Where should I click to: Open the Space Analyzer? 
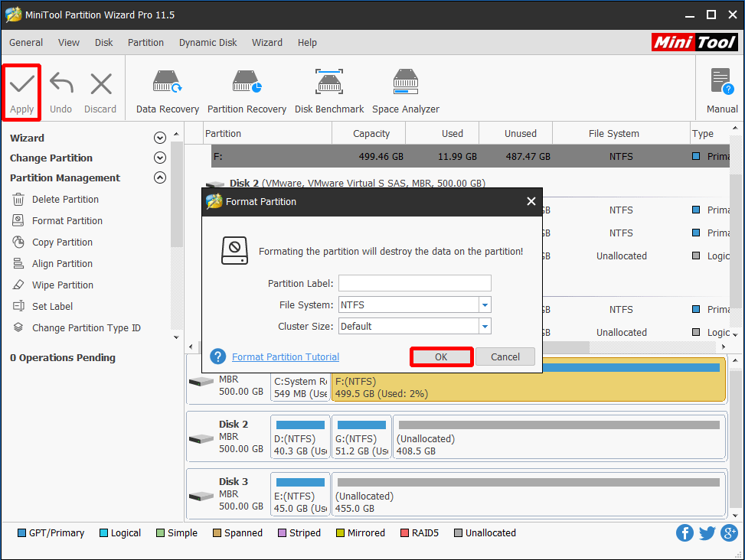click(405, 88)
